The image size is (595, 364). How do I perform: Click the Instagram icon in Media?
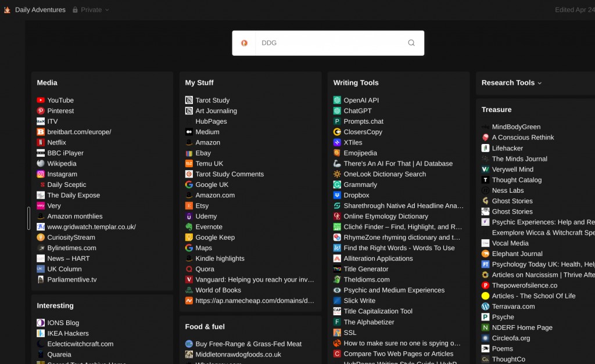click(x=41, y=174)
